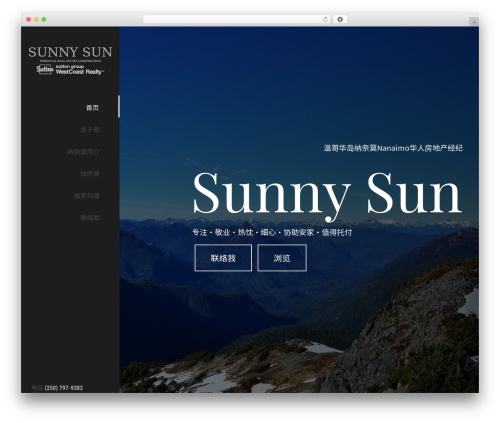Open the 联络我 sidebar menu item

(90, 218)
